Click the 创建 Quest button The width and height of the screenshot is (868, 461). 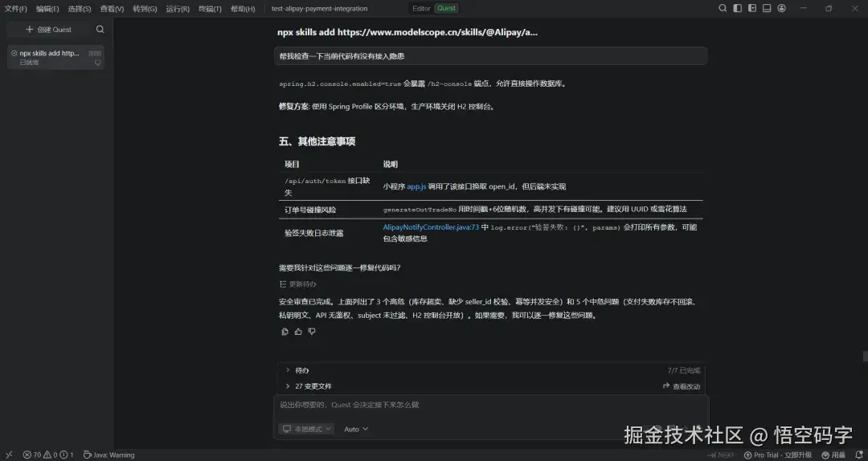(49, 30)
